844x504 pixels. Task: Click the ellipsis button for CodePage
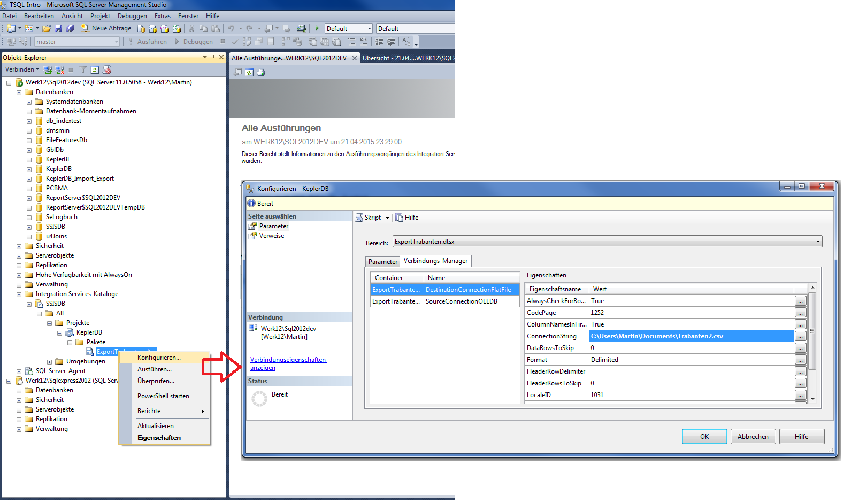[800, 313]
